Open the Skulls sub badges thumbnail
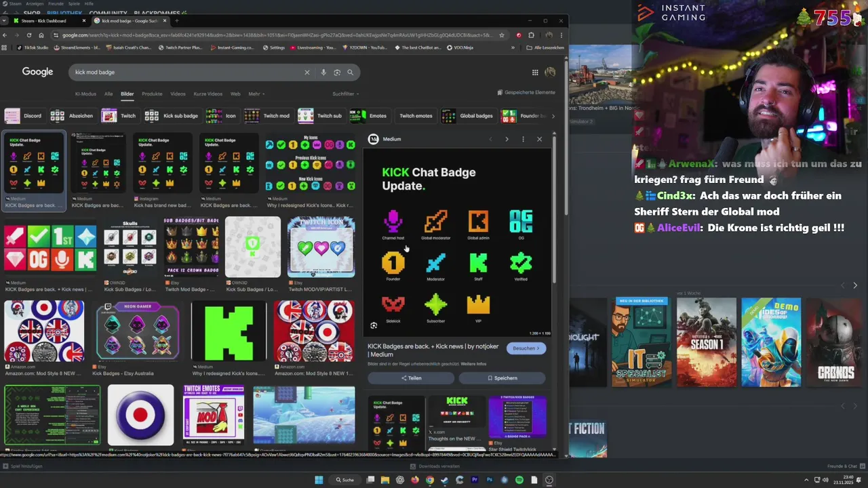Screen dimensions: 868x488 pyautogui.click(x=130, y=247)
